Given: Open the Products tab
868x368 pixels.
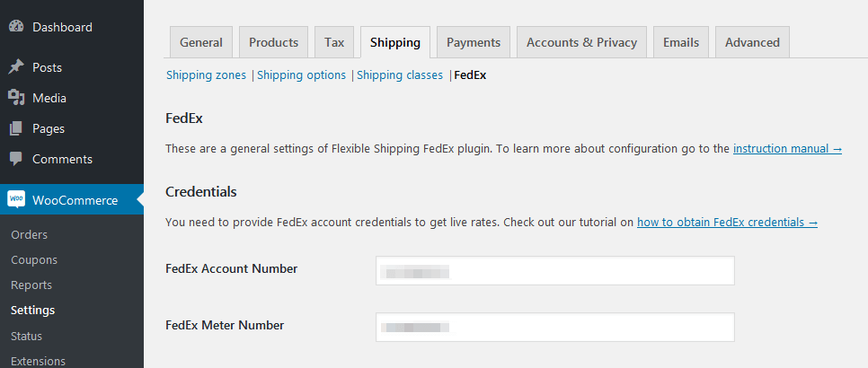Looking at the screenshot, I should 273,42.
